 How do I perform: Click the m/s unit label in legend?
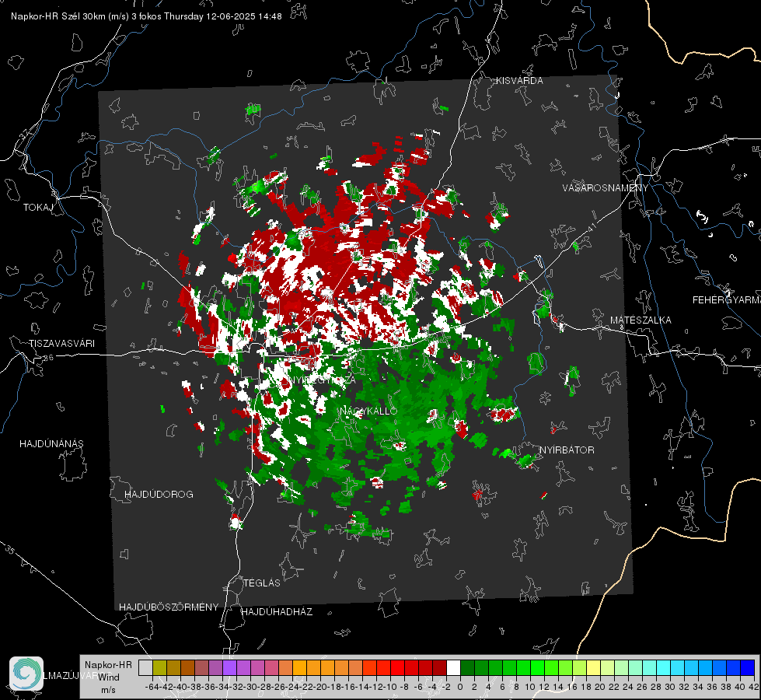[x=108, y=691]
